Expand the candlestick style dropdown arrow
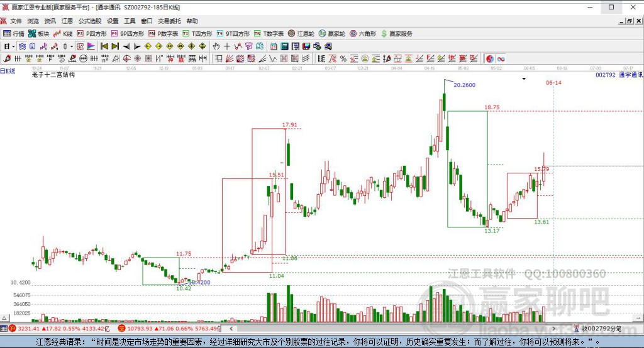This screenshot has height=348, width=644. tap(72, 46)
